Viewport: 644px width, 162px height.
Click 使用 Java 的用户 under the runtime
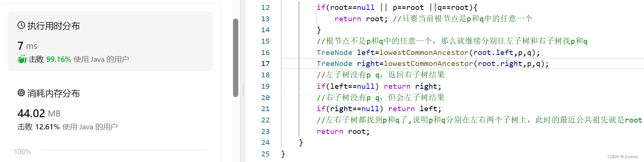(101, 59)
